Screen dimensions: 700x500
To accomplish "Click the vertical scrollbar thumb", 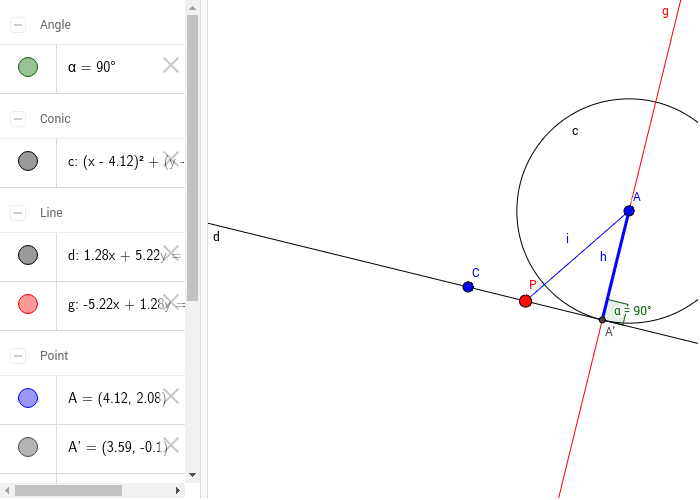I will (192, 158).
